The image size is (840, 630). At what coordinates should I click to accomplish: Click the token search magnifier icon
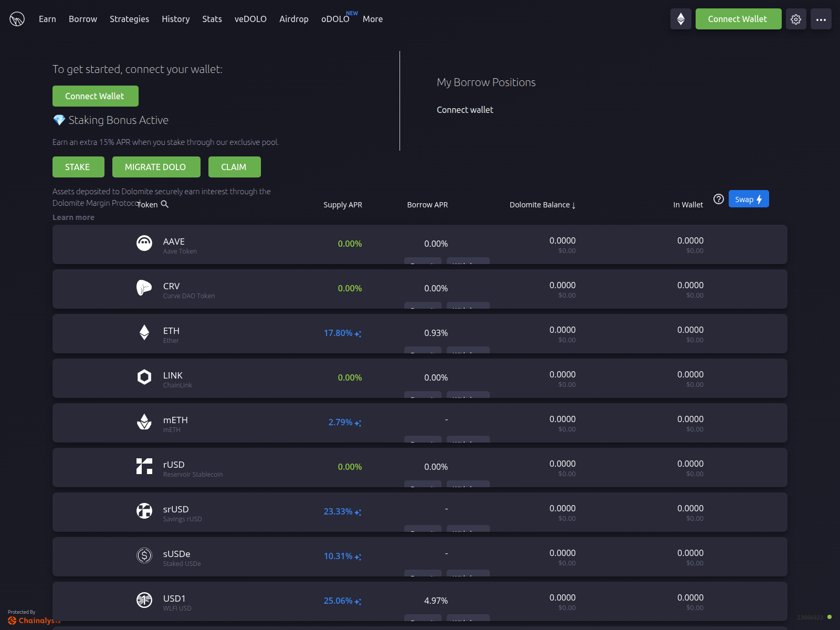164,204
